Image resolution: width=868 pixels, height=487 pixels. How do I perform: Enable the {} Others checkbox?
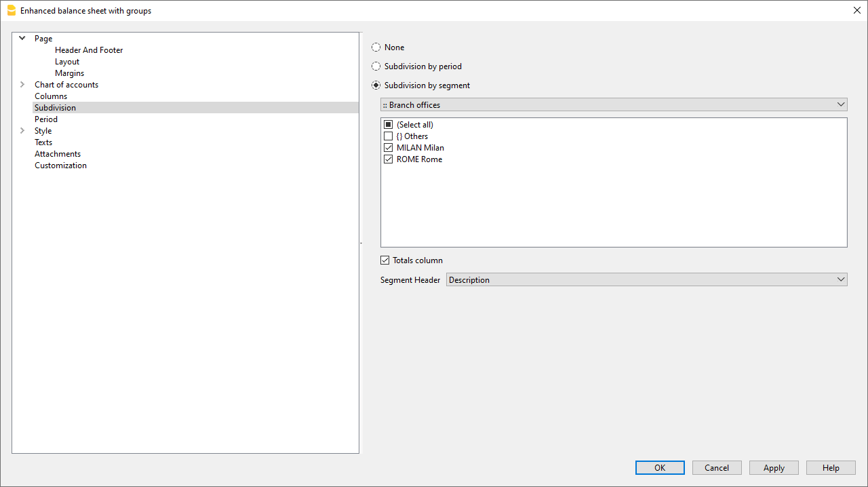[389, 136]
